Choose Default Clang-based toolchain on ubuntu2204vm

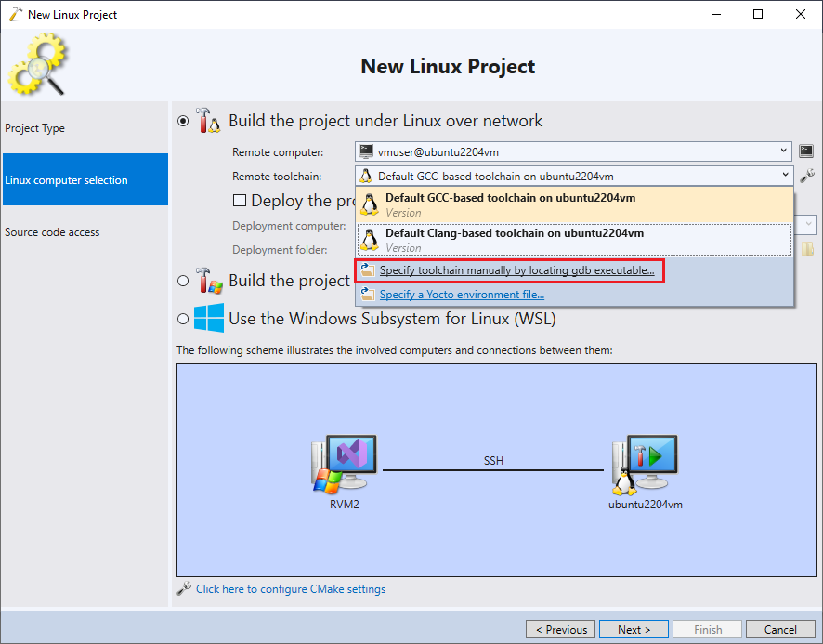(x=574, y=240)
